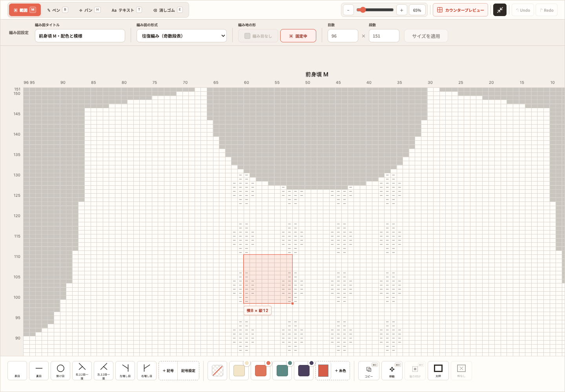Click the + 糸色 add yarn color button
Viewport: 565px width, 392px height.
click(x=341, y=370)
